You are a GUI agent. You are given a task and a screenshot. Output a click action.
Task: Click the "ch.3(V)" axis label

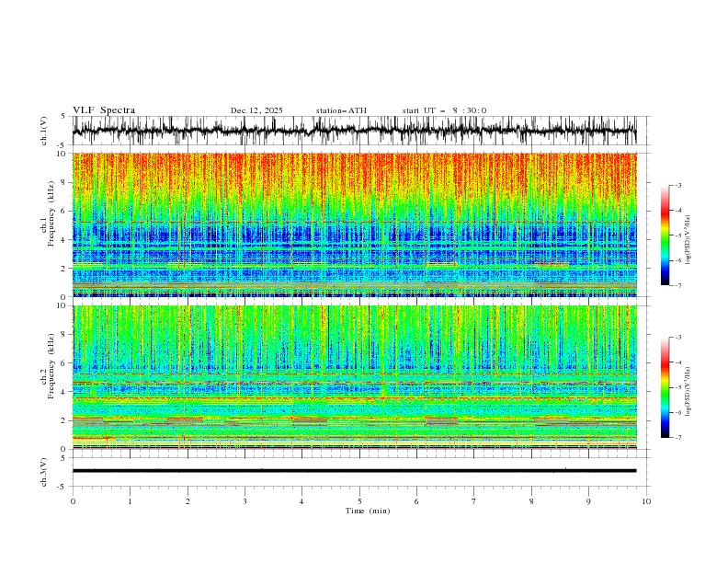(44, 472)
